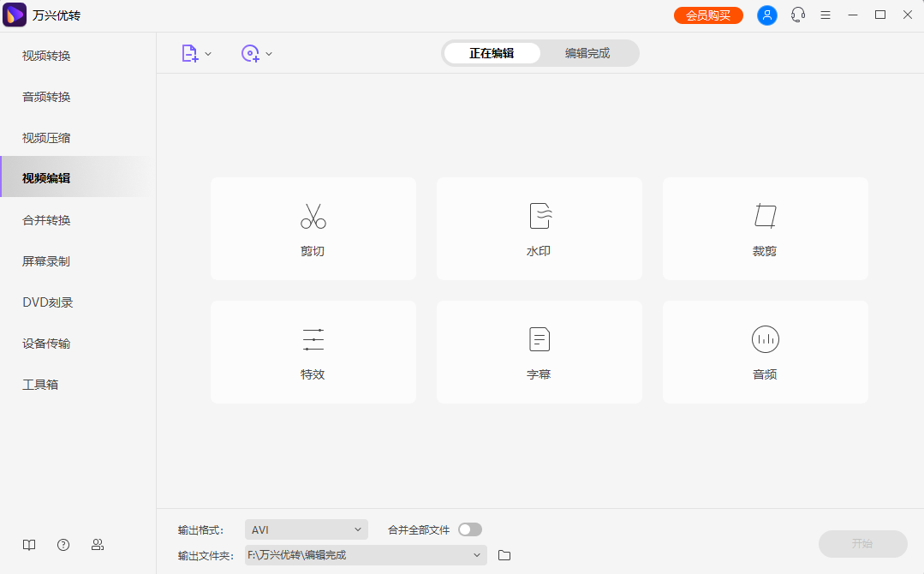The image size is (924, 574).
Task: Switch to the 编辑完成 tab
Action: point(589,52)
